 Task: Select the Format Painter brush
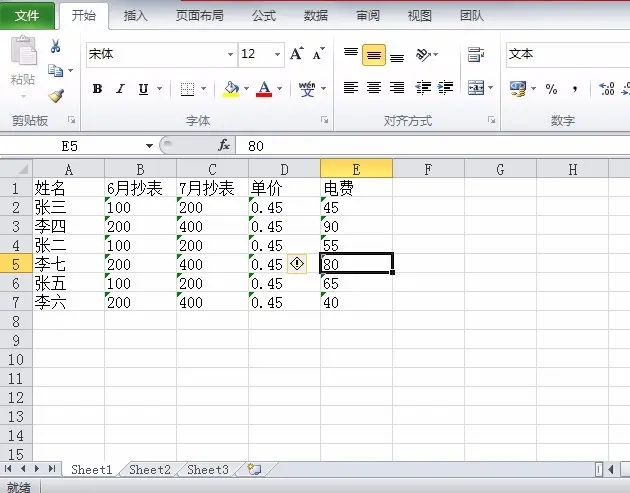(56, 95)
